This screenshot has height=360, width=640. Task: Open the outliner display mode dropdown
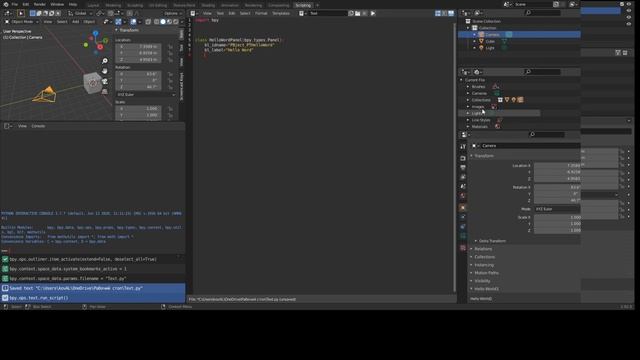point(478,13)
